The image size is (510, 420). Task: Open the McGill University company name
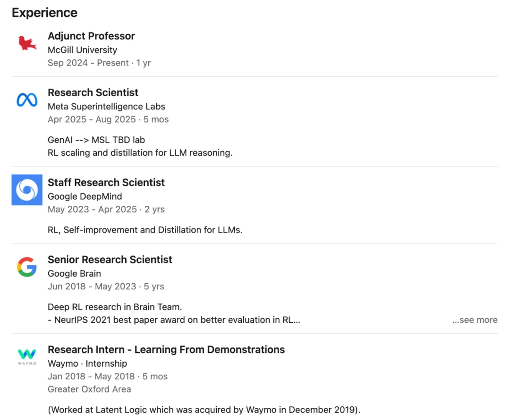click(x=82, y=50)
